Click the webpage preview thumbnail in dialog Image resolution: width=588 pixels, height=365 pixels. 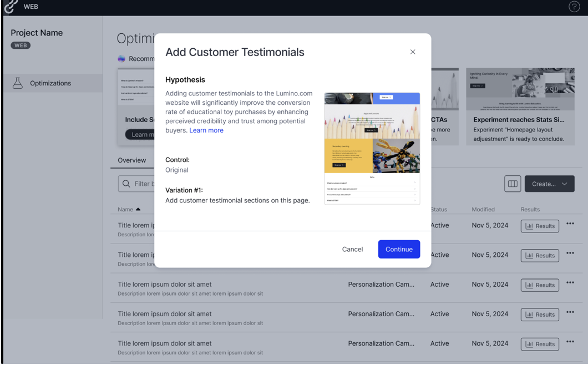tap(372, 149)
